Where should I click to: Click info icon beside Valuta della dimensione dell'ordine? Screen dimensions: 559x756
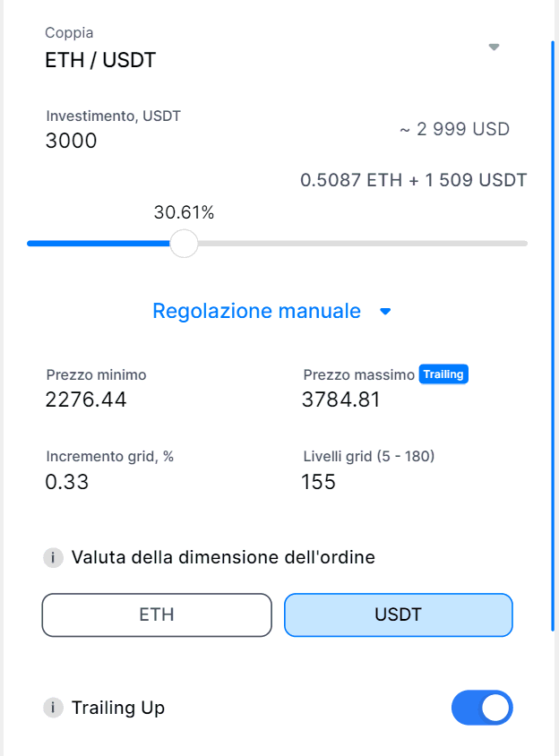[54, 558]
